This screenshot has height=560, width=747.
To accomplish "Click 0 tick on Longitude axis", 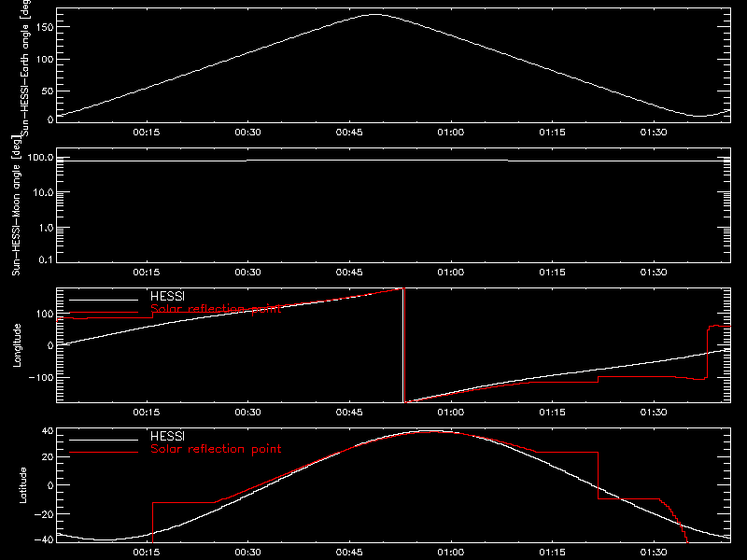I will [50, 345].
